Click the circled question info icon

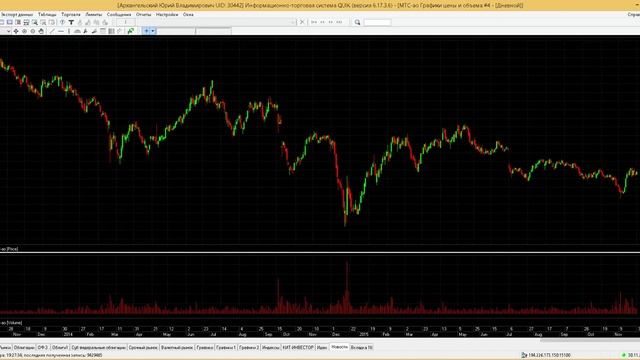62,22
